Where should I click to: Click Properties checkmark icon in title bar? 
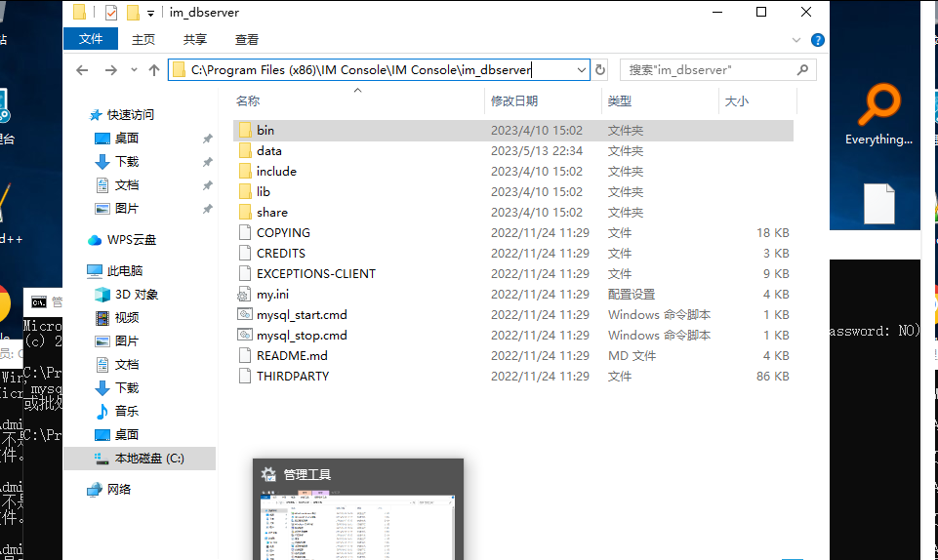pos(110,13)
